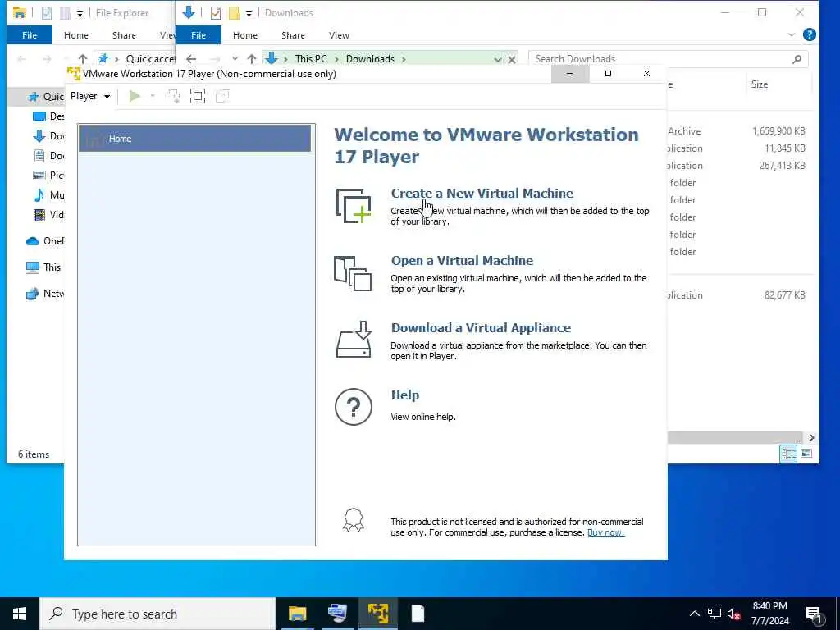Click the Up arrow in the Downloads window
This screenshot has width=840, height=630.
tap(252, 59)
